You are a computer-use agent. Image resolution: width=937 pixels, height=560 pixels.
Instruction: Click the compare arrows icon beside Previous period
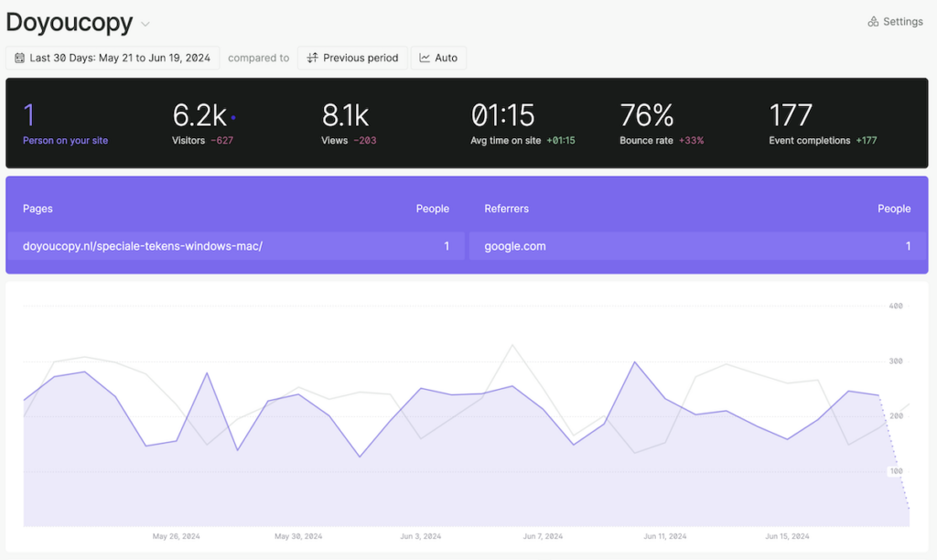[312, 58]
